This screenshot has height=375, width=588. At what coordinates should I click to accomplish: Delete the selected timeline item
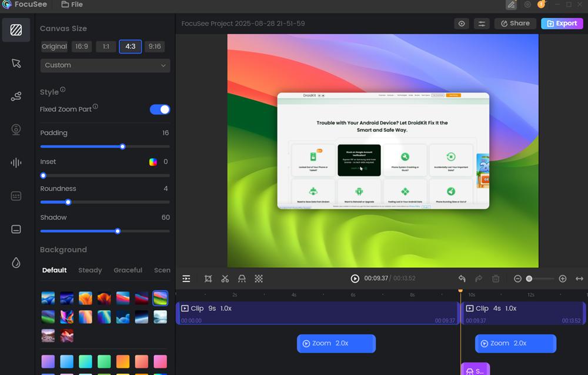pyautogui.click(x=496, y=278)
